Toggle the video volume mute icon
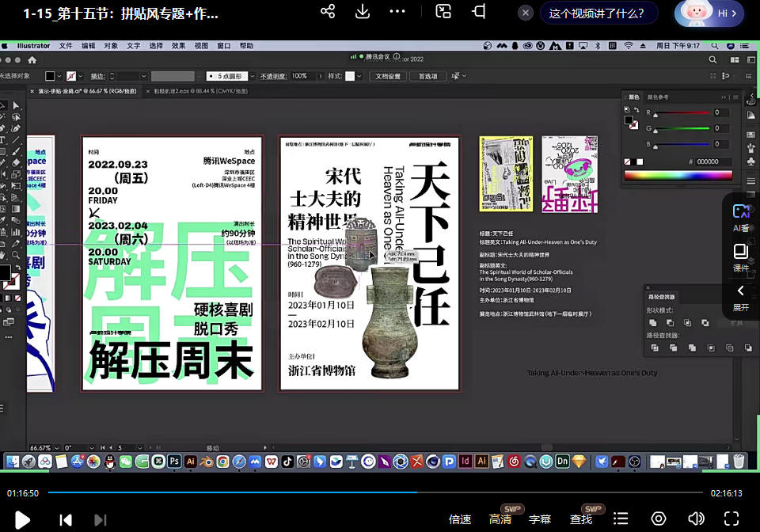 pos(696,519)
